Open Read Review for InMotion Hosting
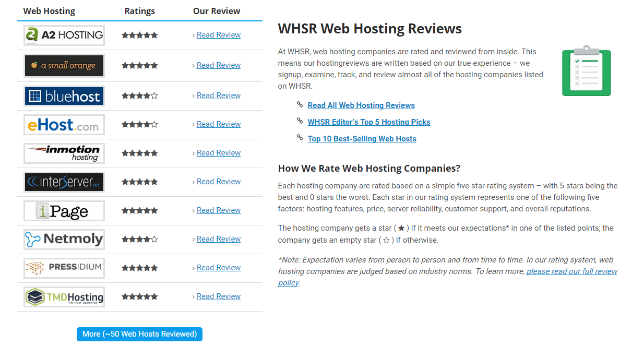 (219, 153)
